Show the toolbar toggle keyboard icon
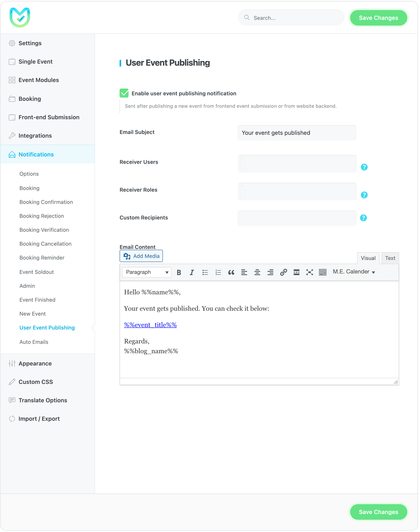 [322, 272]
